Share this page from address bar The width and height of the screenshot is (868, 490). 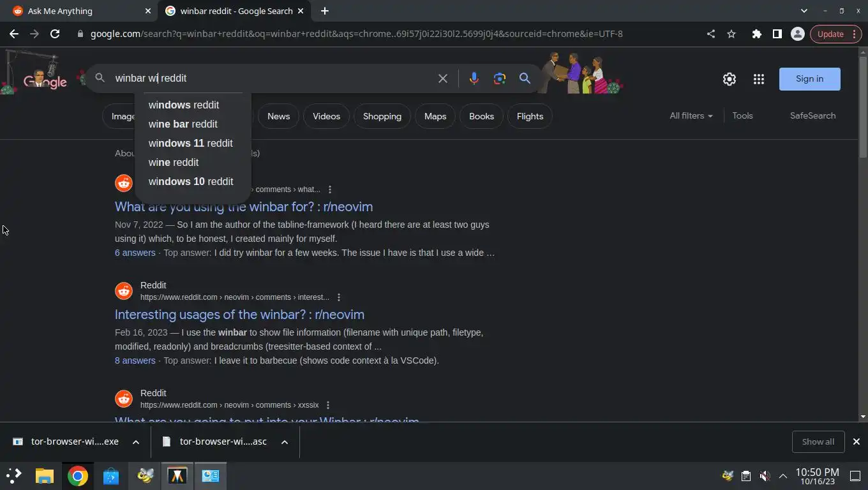tap(711, 34)
